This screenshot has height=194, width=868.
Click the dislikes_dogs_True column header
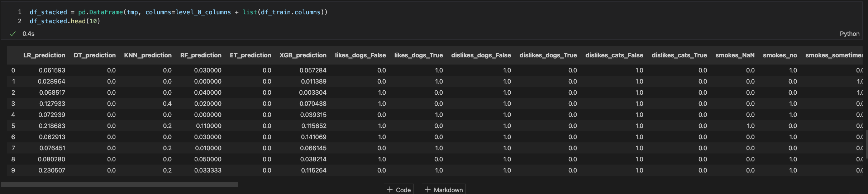coord(548,55)
